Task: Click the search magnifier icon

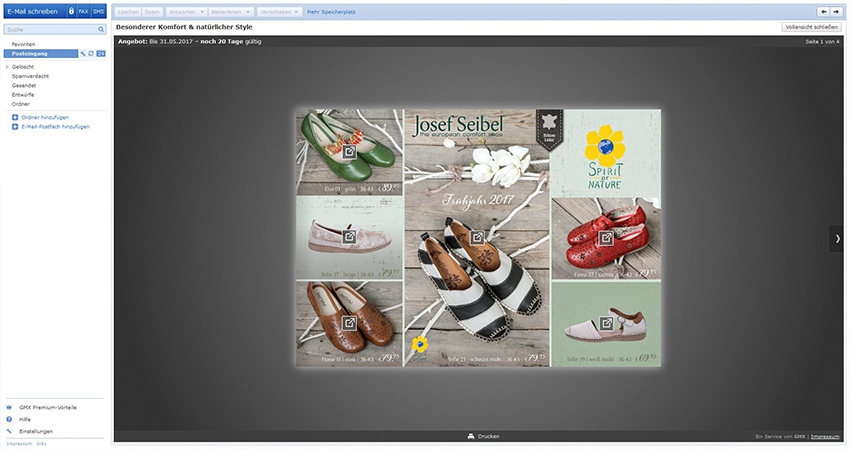Action: tap(101, 29)
